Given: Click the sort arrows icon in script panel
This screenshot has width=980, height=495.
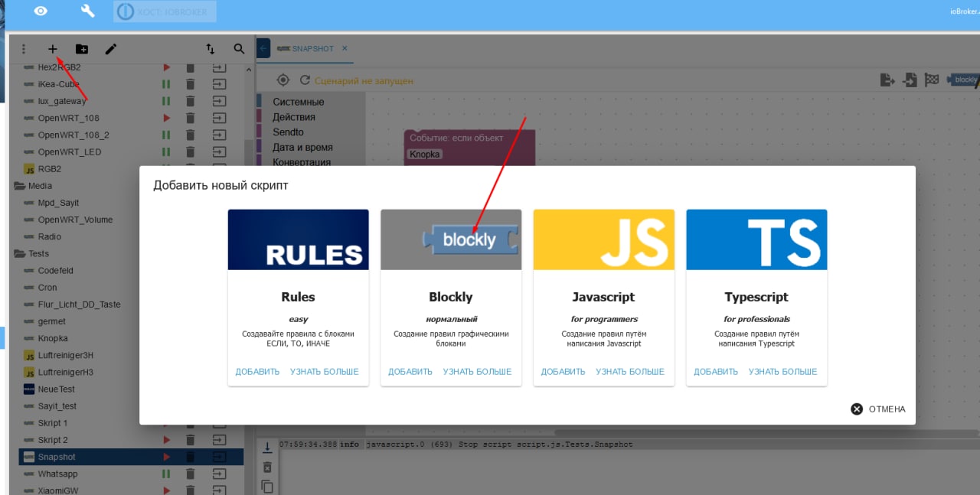Looking at the screenshot, I should pos(211,49).
